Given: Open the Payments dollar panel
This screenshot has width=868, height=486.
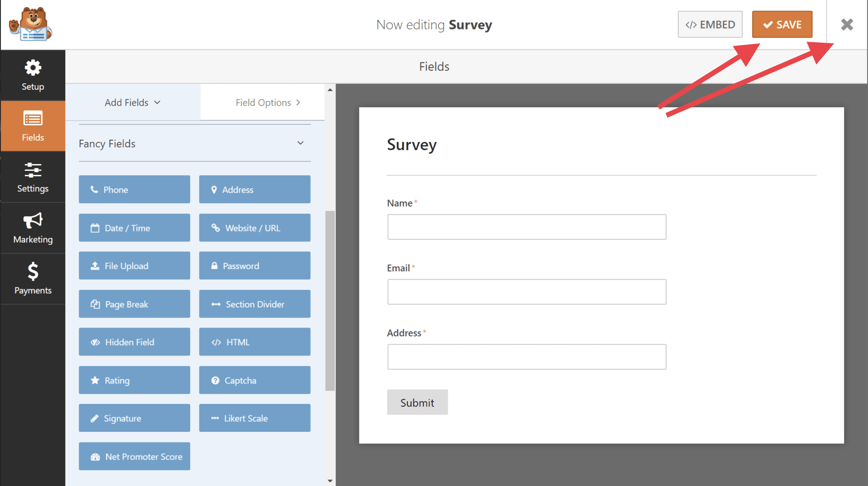Looking at the screenshot, I should pos(33,279).
